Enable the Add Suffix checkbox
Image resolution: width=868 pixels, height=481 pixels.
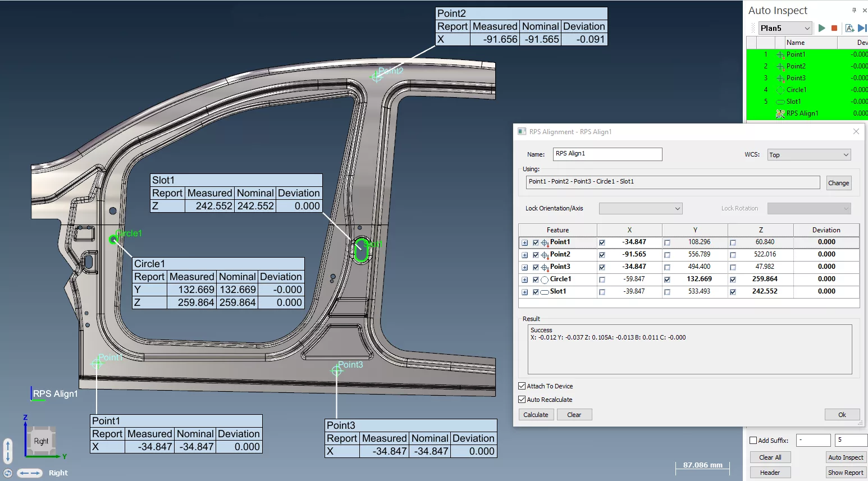pyautogui.click(x=753, y=441)
